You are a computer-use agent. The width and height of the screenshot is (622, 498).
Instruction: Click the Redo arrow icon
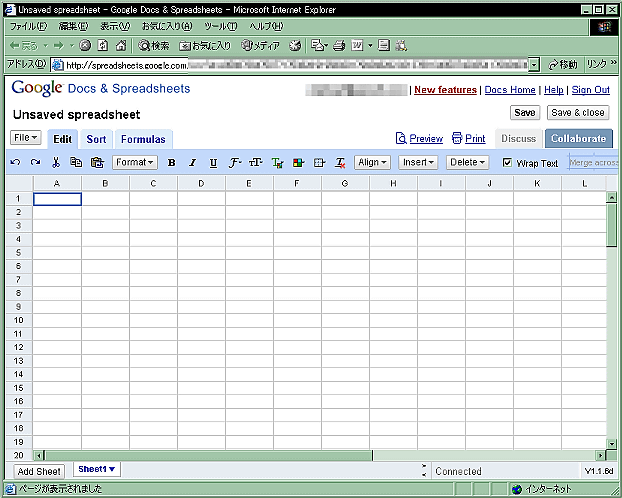35,162
